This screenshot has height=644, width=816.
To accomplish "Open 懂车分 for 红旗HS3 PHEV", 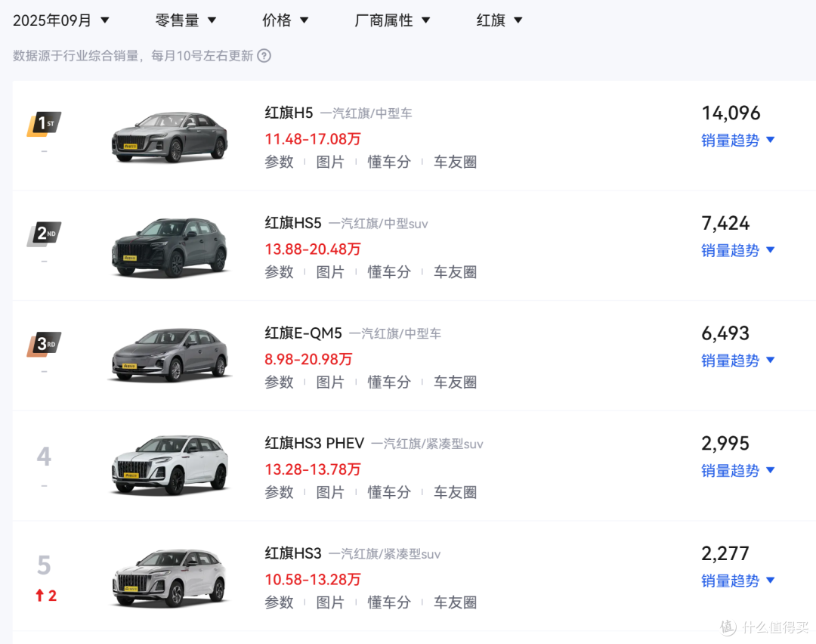I will tap(389, 493).
